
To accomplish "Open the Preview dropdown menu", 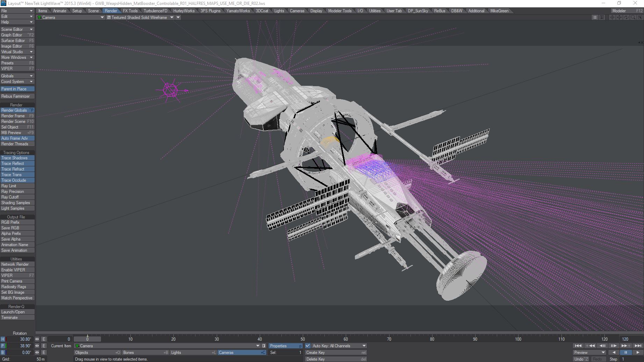I will [589, 353].
